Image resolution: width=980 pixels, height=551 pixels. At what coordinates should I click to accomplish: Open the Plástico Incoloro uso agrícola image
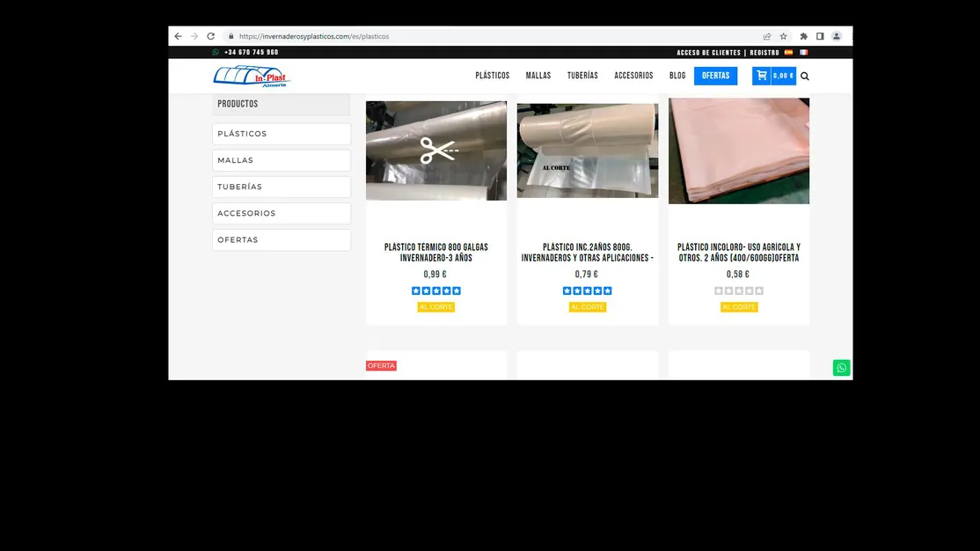point(739,151)
